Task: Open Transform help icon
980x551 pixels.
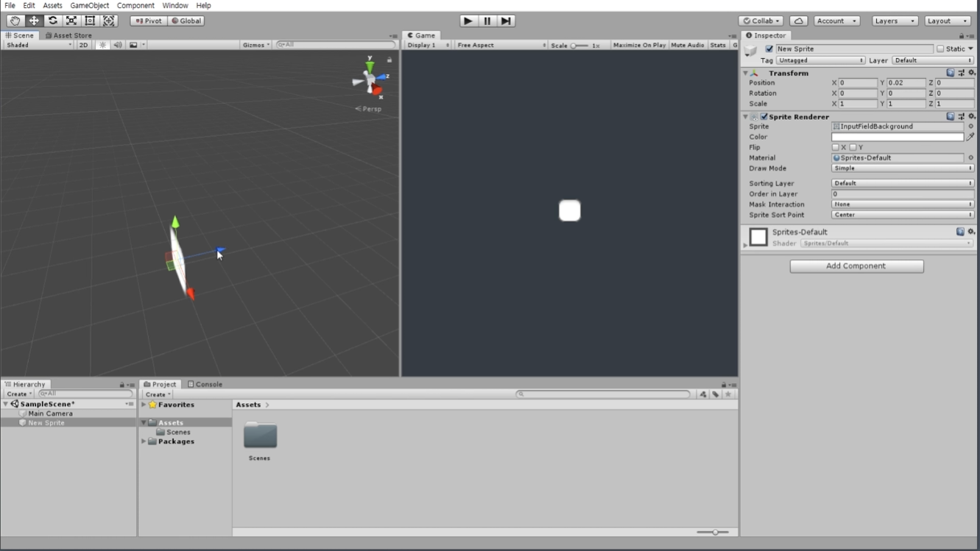Action: coord(951,73)
